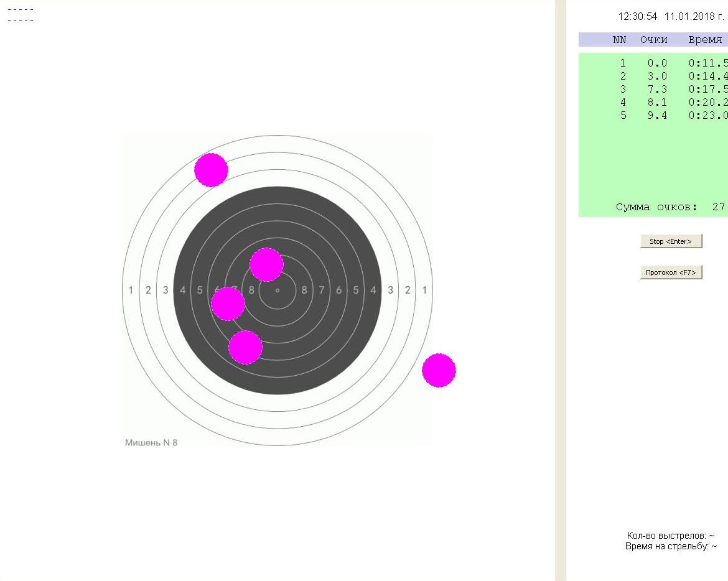Image resolution: width=728 pixels, height=581 pixels.
Task: Open the Протокол <F7> report button
Action: (671, 272)
